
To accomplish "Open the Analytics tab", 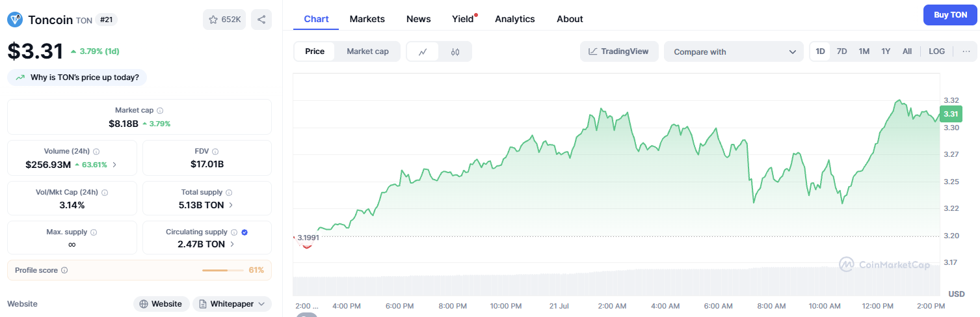I will (515, 19).
